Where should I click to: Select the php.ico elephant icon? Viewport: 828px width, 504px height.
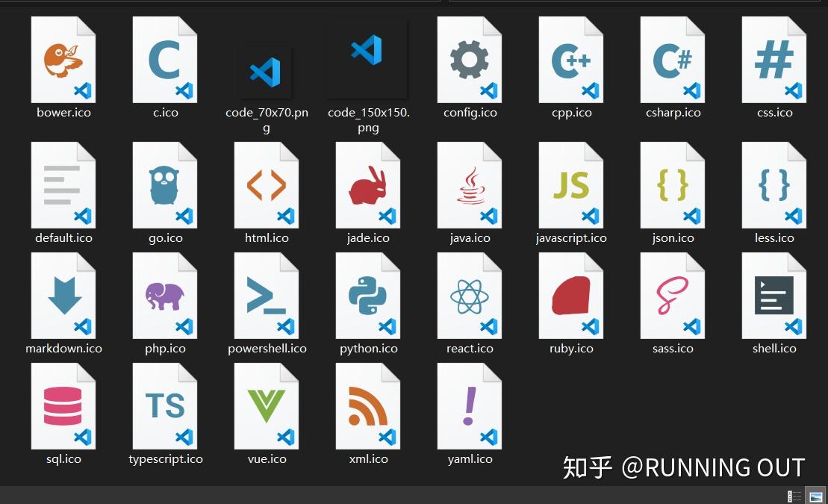(x=165, y=294)
